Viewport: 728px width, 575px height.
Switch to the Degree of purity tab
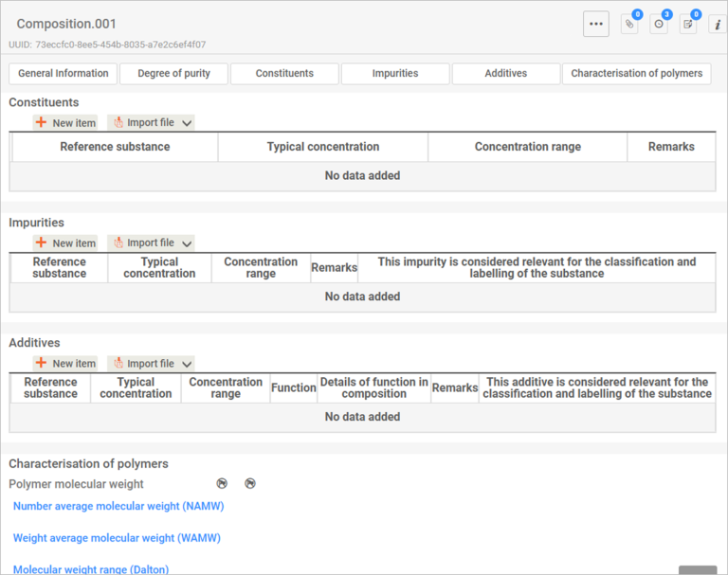click(x=173, y=73)
